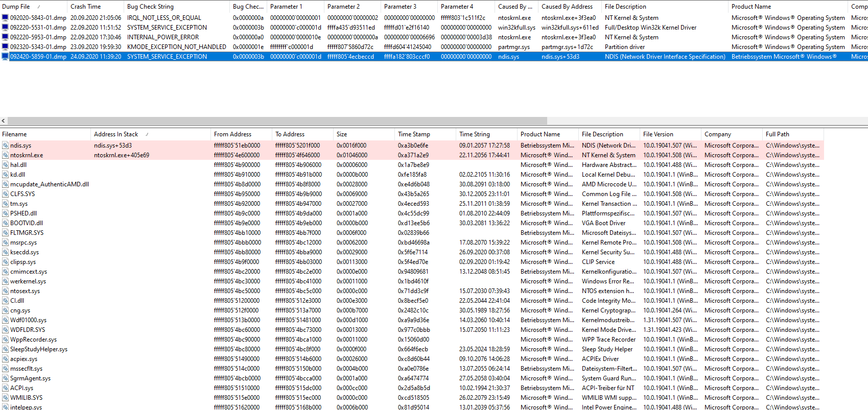Click the file icon beside msrpc.sys
The width and height of the screenshot is (868, 410).
coord(5,243)
